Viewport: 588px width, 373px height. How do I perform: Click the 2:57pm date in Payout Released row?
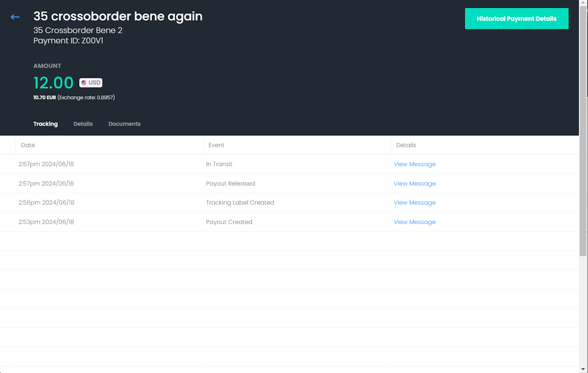pos(46,184)
